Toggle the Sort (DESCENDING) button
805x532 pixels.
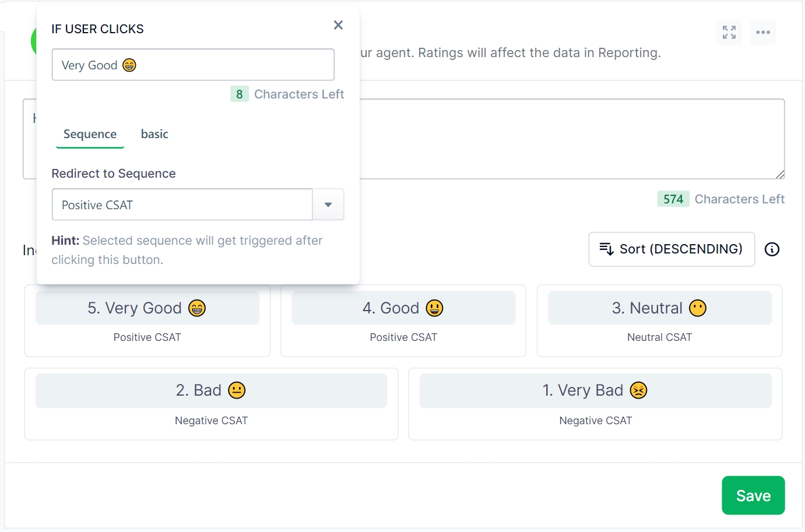[672, 249]
